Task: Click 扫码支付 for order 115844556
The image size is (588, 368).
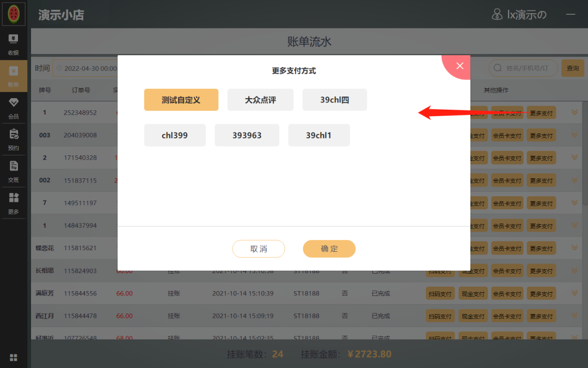Action: [440, 294]
